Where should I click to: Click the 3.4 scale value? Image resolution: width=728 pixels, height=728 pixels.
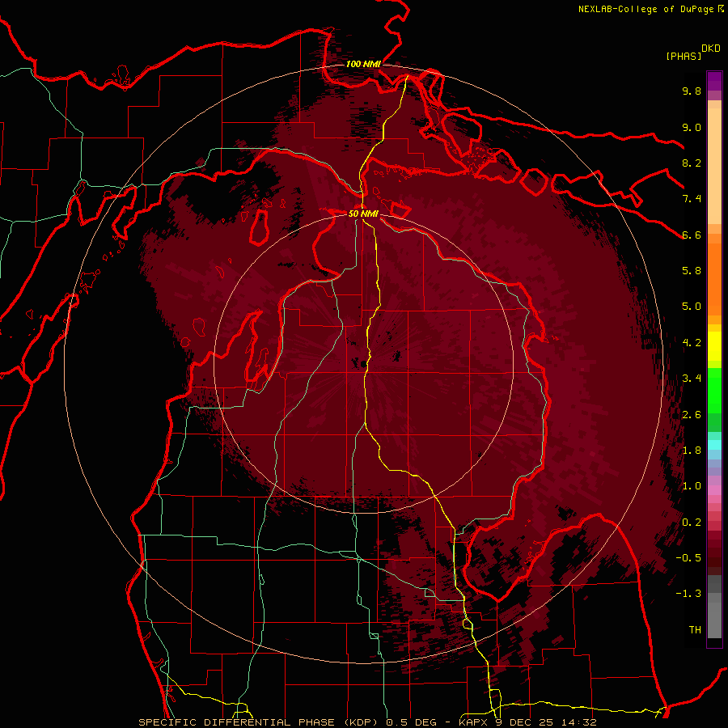[x=692, y=379]
